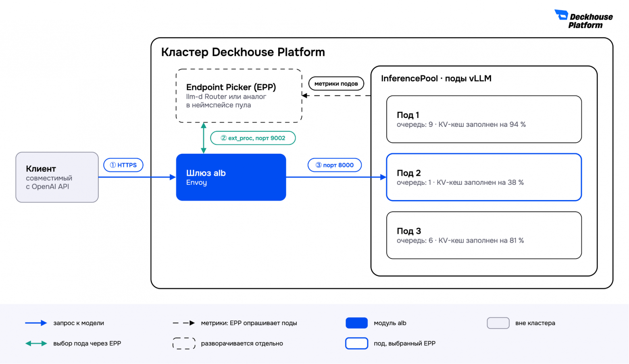
Task: Click the «Клиент» heading
Action: pos(41,169)
